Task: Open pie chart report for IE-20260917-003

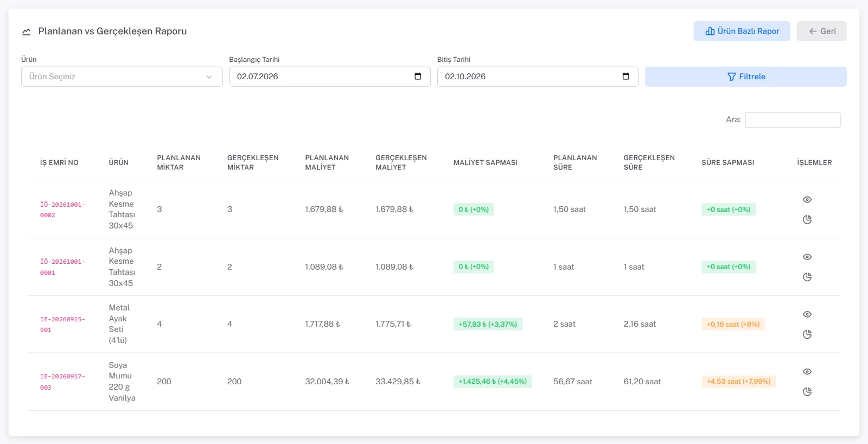Action: 807,392
